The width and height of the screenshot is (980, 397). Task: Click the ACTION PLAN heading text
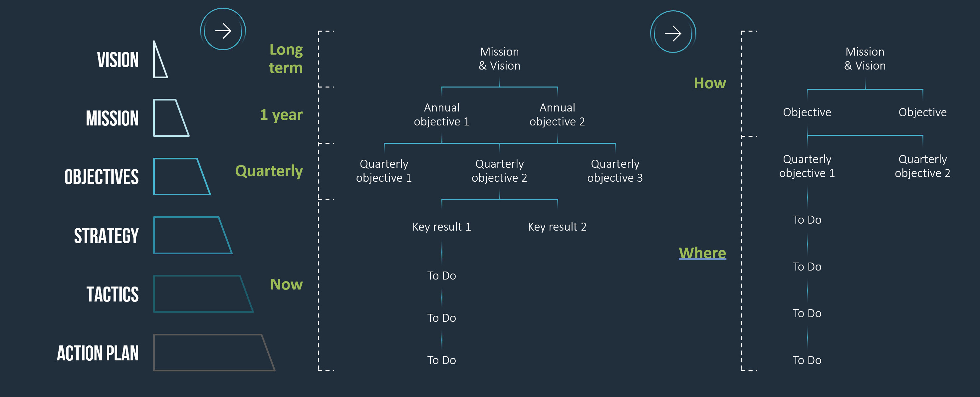(x=98, y=353)
